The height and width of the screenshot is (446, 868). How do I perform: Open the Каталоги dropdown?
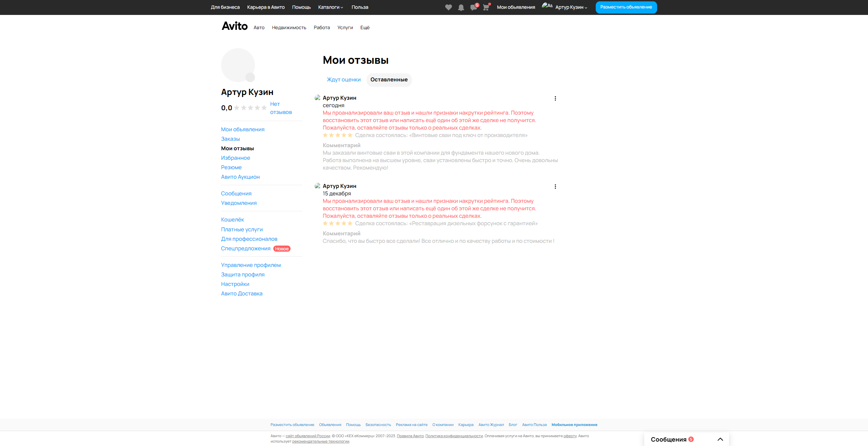330,7
